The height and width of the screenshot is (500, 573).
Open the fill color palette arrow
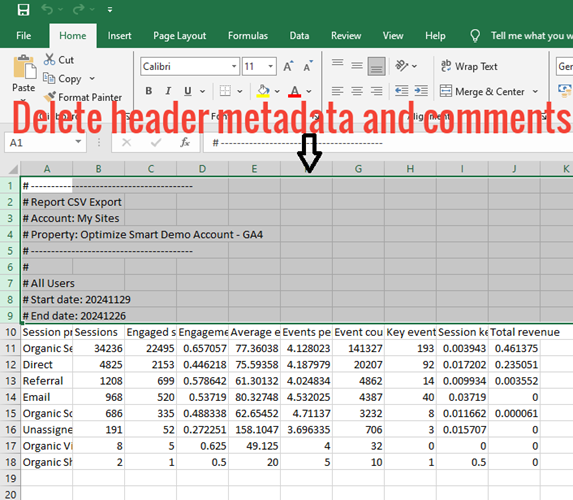click(x=277, y=91)
